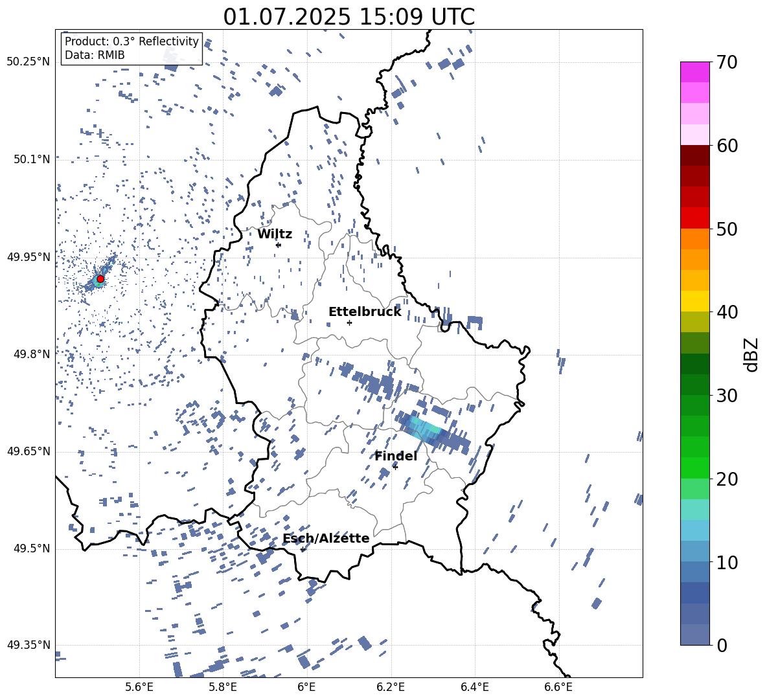Click the 30 value on colorbar

[x=727, y=396]
